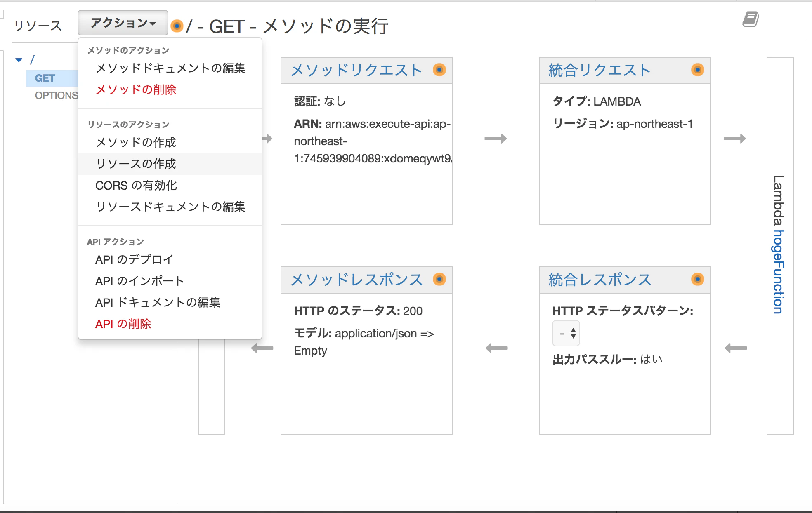Open the メソッドレスポンス link

[x=356, y=280]
